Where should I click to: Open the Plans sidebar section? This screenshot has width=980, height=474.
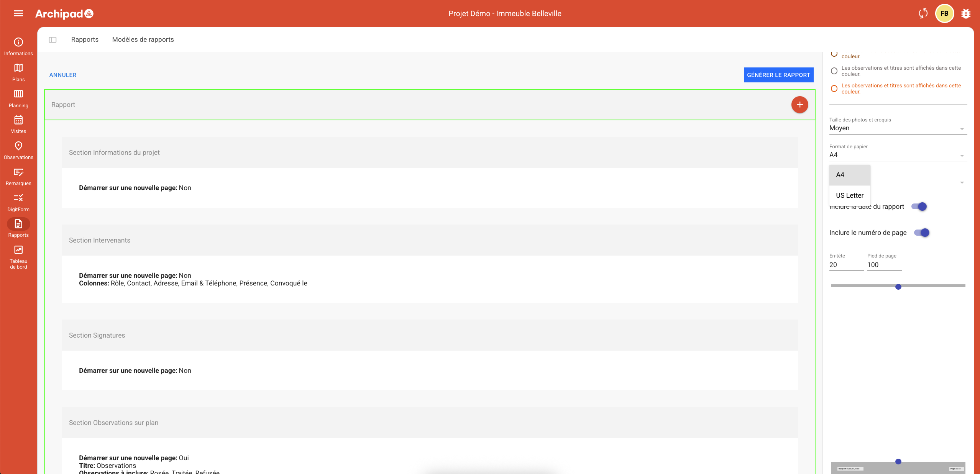tap(18, 72)
